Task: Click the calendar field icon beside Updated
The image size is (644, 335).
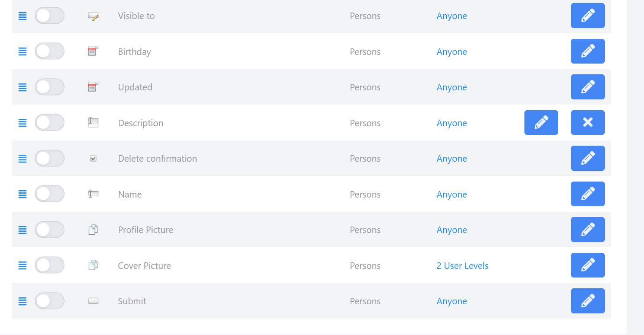Action: (93, 87)
